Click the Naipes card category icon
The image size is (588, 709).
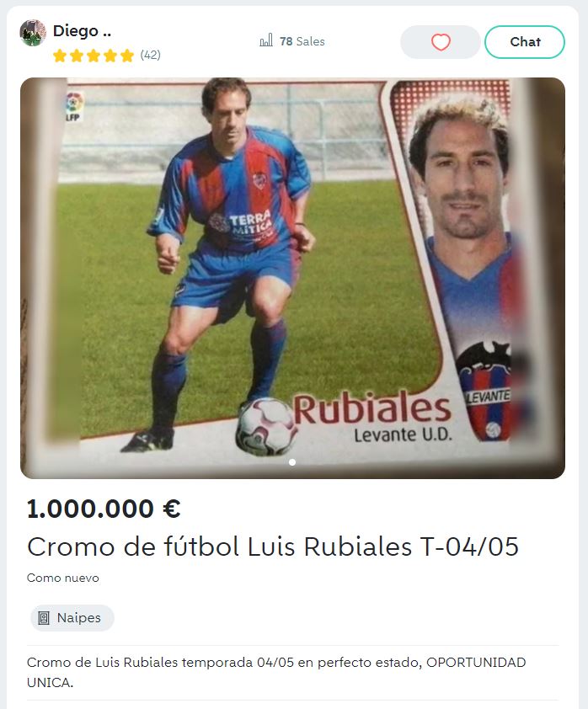point(44,618)
